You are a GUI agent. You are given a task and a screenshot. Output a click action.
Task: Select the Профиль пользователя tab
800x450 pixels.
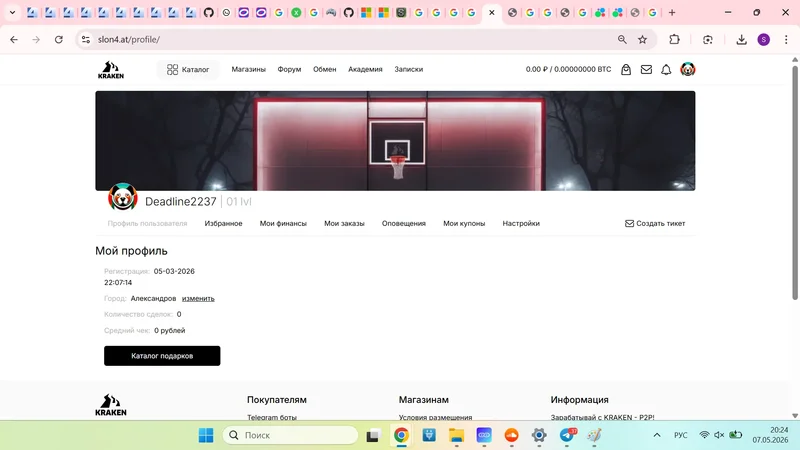[x=147, y=223]
